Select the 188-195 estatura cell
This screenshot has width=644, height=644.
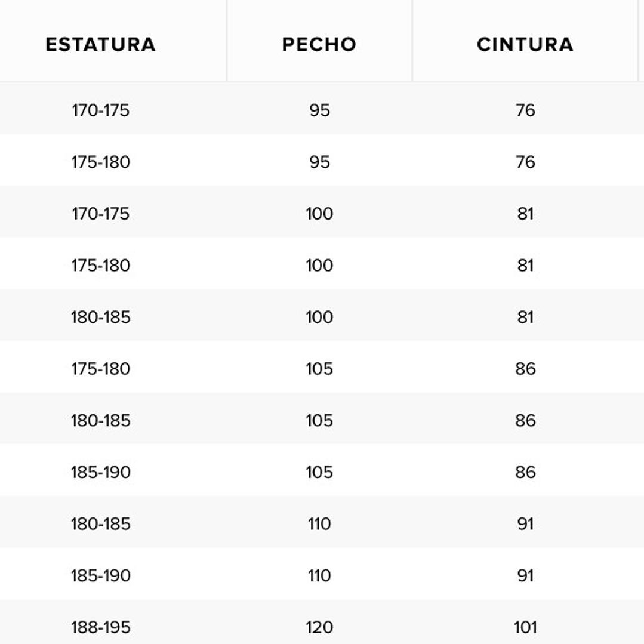coord(100,627)
